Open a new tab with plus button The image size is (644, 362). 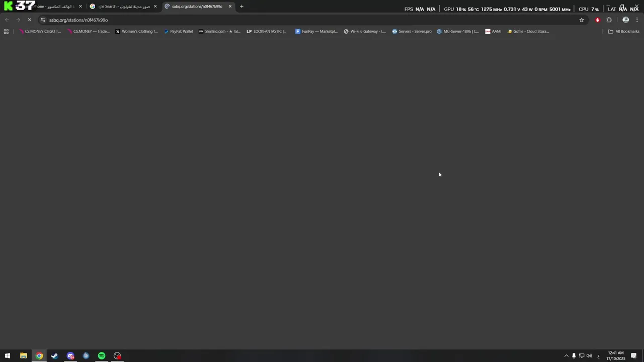click(242, 7)
